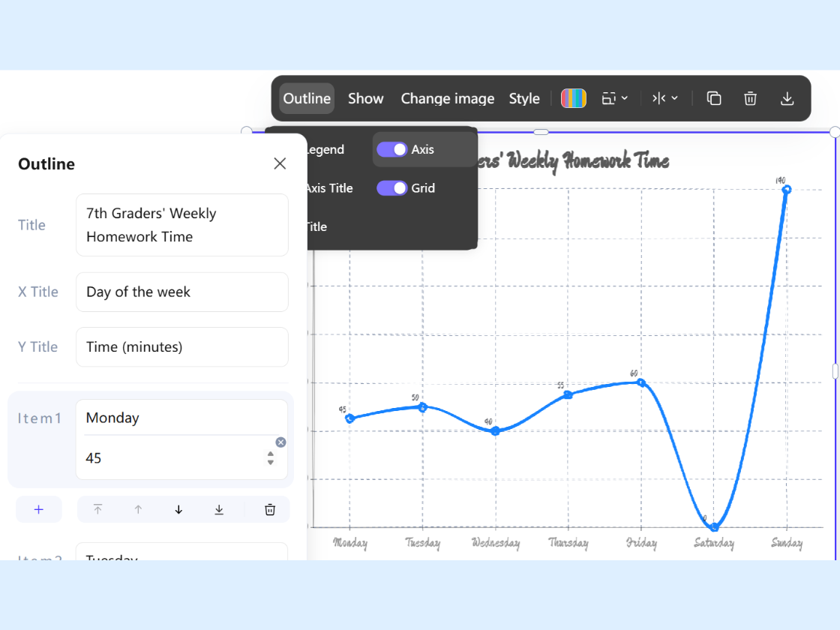
Task: Open the Show menu
Action: click(366, 98)
